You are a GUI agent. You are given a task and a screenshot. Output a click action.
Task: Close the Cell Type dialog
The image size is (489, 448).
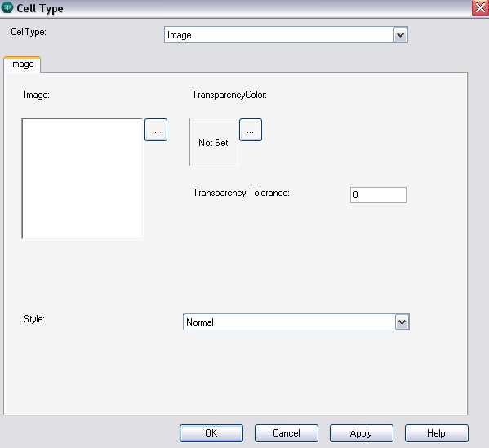pyautogui.click(x=480, y=7)
